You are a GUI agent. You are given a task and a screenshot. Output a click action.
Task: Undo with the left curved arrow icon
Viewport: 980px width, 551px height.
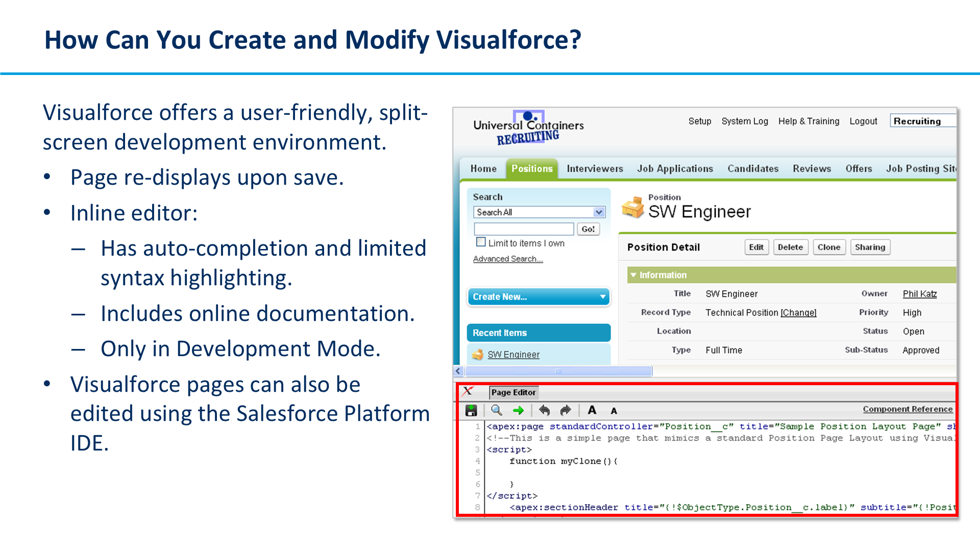545,410
